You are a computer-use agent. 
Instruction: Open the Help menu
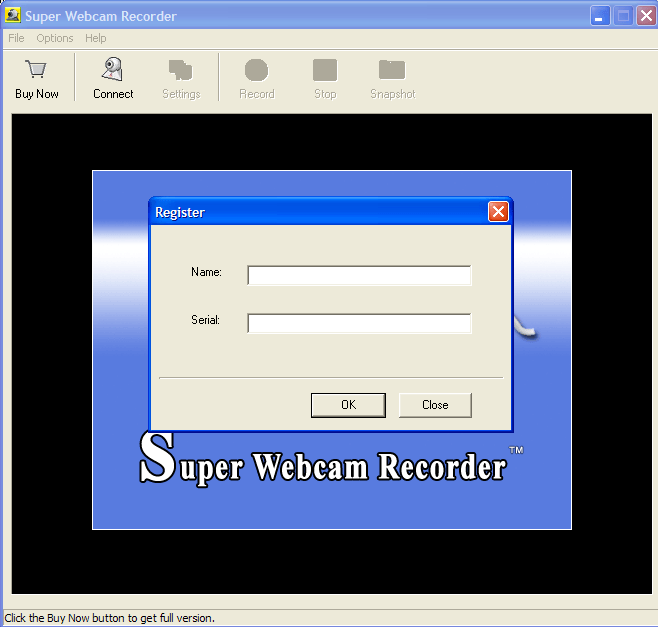coord(96,38)
